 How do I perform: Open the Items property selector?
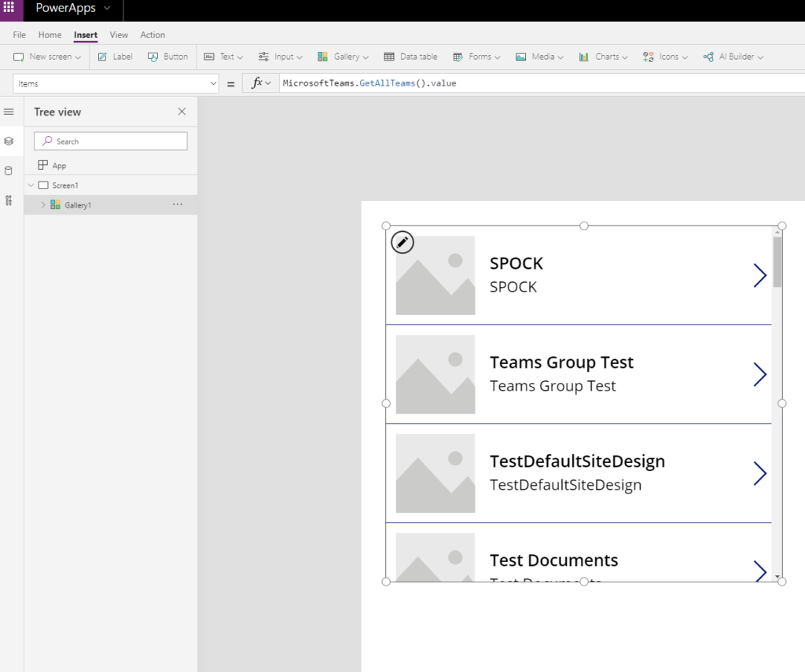[116, 83]
